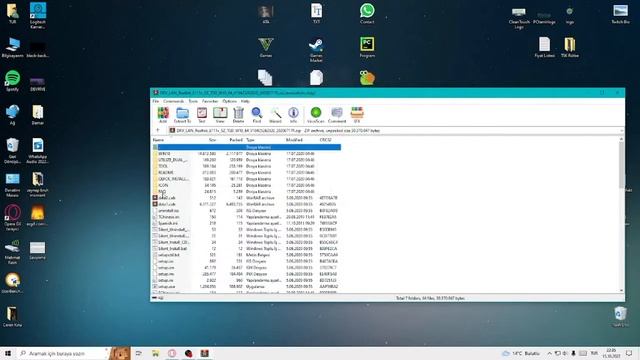640x360 pixels.
Task: Click the taskbar search box
Action: pos(62,353)
